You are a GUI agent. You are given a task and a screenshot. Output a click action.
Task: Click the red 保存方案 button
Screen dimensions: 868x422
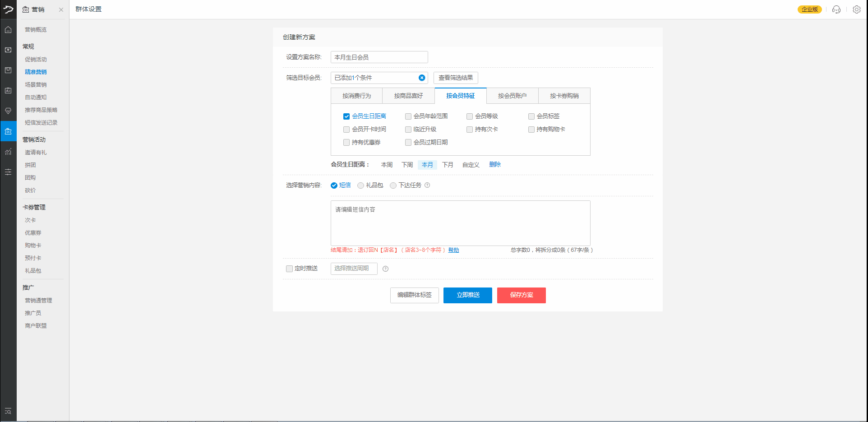tap(521, 295)
